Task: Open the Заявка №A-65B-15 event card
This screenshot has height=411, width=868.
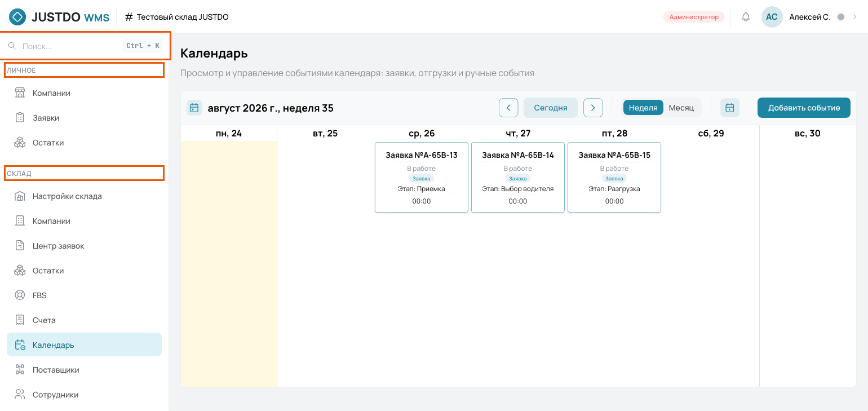Action: click(614, 177)
